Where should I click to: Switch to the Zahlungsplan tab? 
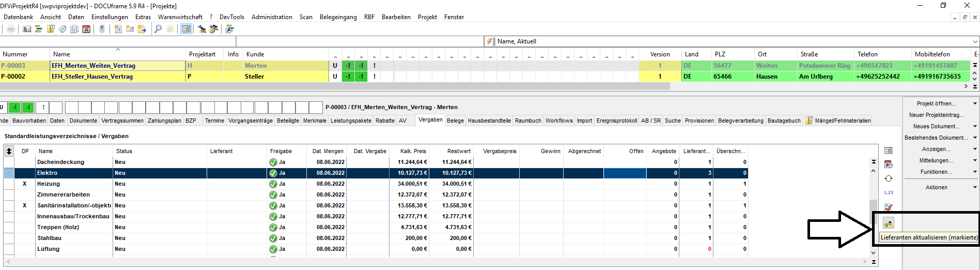(x=164, y=121)
